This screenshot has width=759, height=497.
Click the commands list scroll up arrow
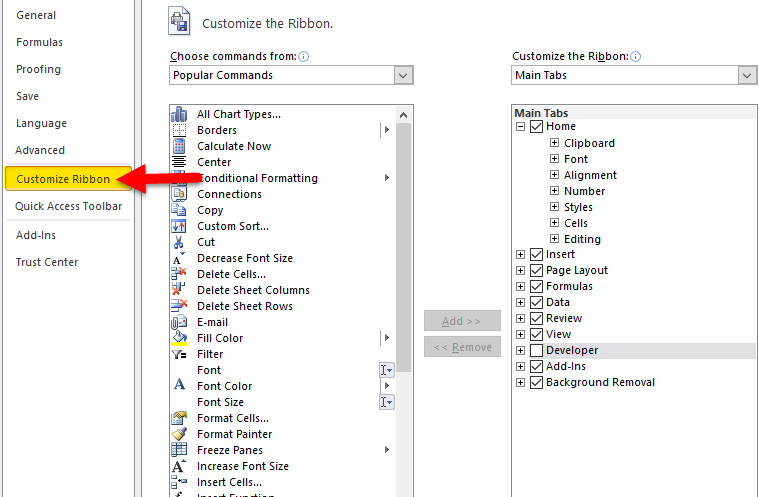[403, 115]
